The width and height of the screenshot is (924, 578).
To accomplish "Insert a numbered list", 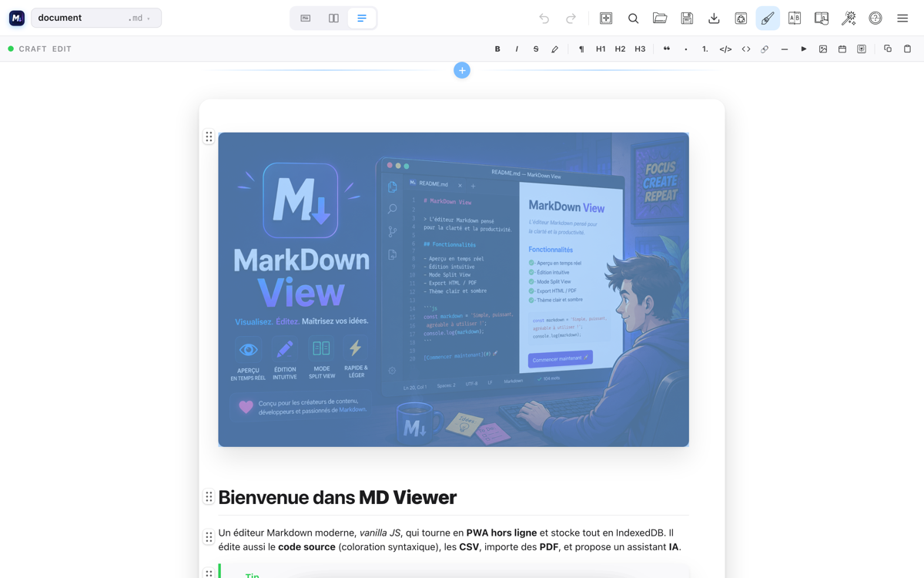I will (705, 49).
